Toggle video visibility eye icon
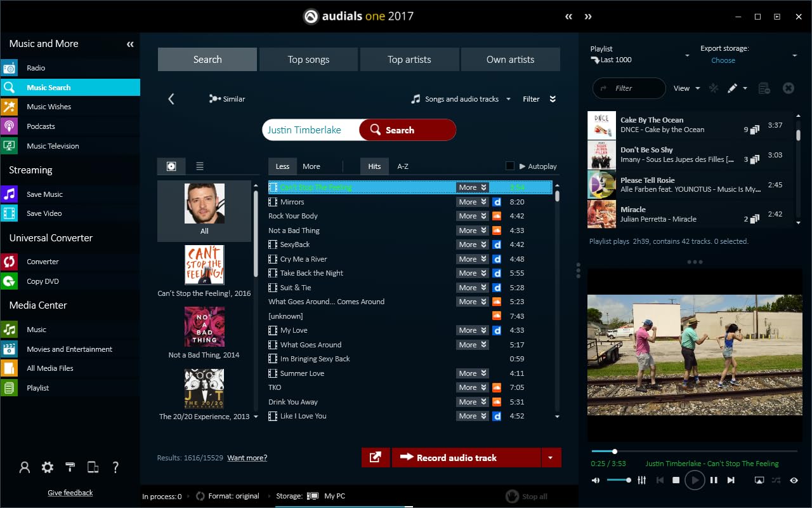Viewport: 812px width, 508px height. pyautogui.click(x=794, y=480)
